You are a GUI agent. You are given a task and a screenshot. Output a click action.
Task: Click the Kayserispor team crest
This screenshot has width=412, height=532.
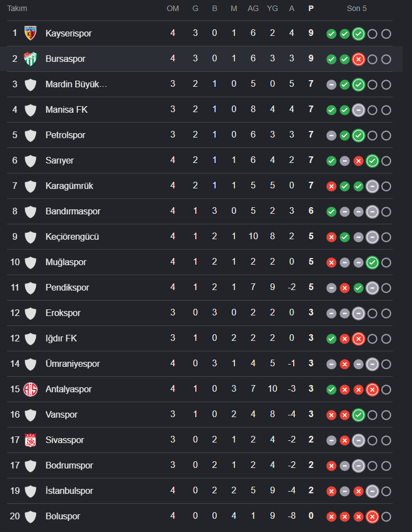pos(30,33)
